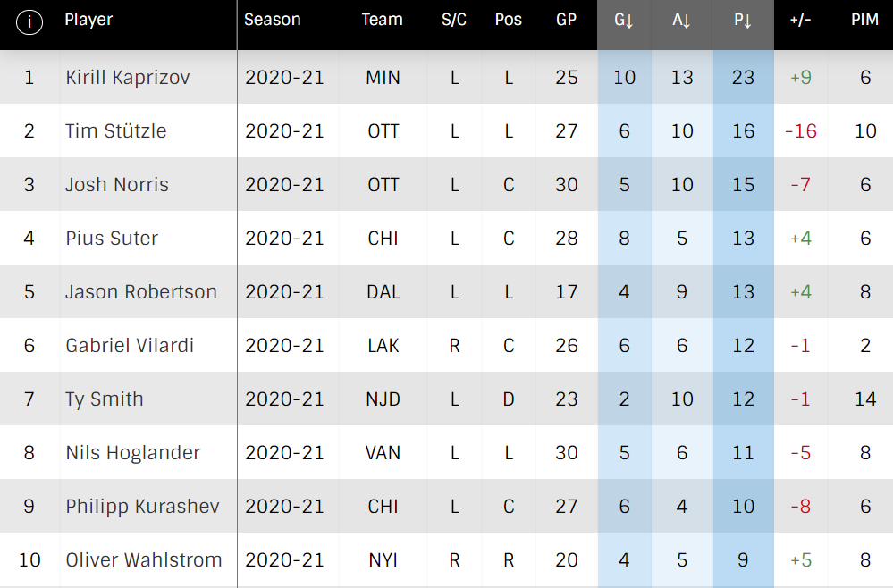The width and height of the screenshot is (893, 588).
Task: Open Pius Suter profile link
Action: click(112, 238)
